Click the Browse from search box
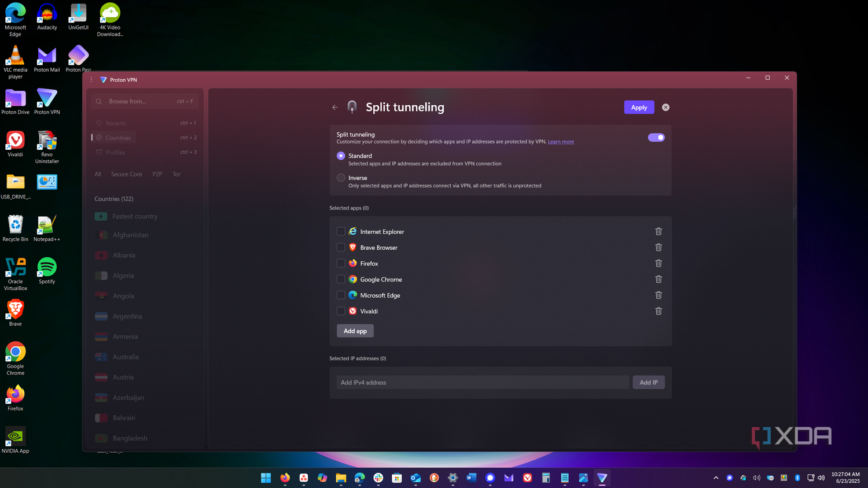Viewport: 868px width, 488px height. point(145,101)
